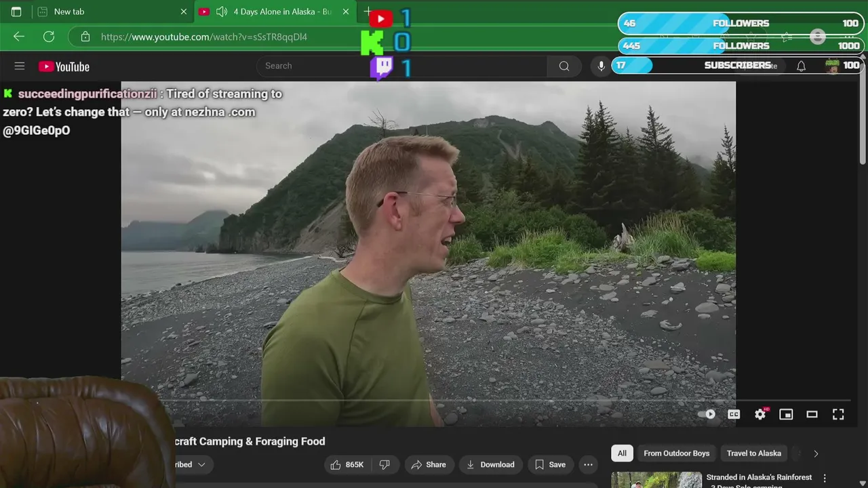Like the video with 865K likes
This screenshot has width=868, height=488.
click(347, 464)
